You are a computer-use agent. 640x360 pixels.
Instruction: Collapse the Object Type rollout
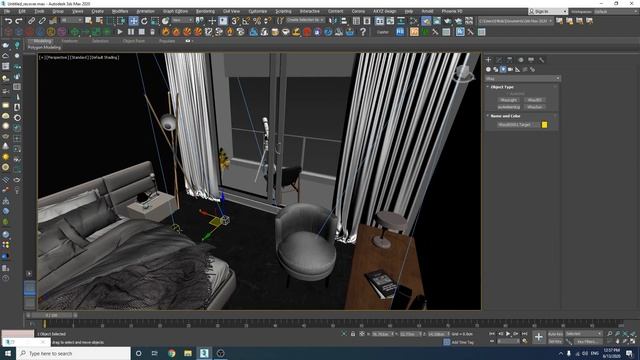tap(502, 87)
